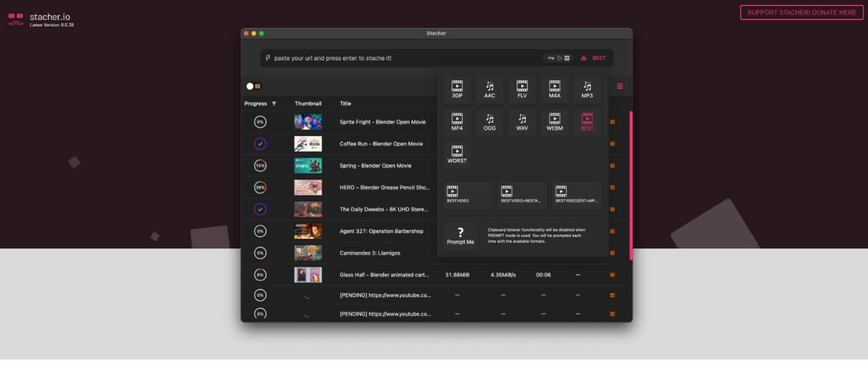Click title 'Sprite Fright - Blender Open Movie'
The image size is (868, 370).
(382, 121)
